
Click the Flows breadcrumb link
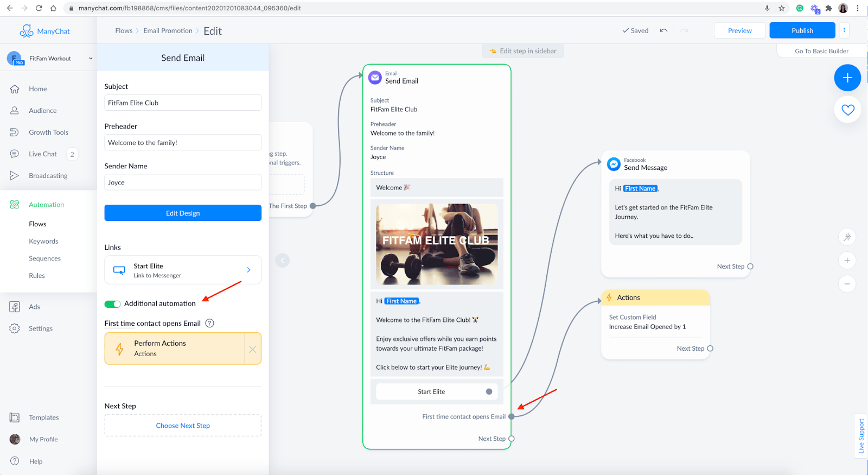(x=124, y=31)
